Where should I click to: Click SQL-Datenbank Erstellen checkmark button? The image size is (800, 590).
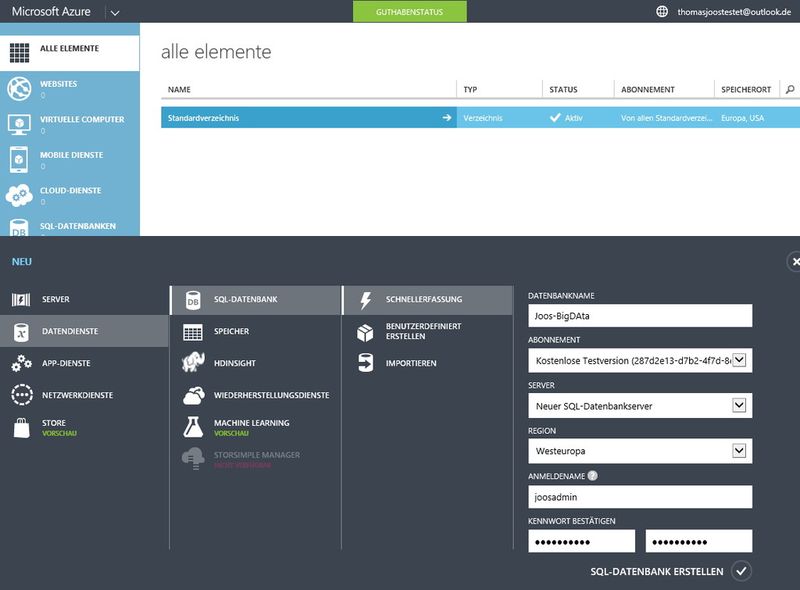coord(741,571)
